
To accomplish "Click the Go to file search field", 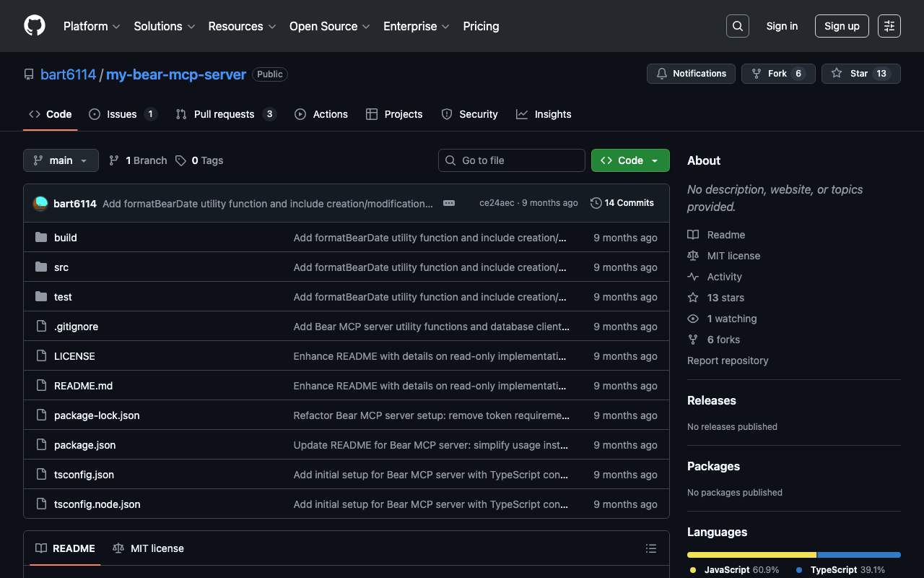I will click(x=511, y=160).
